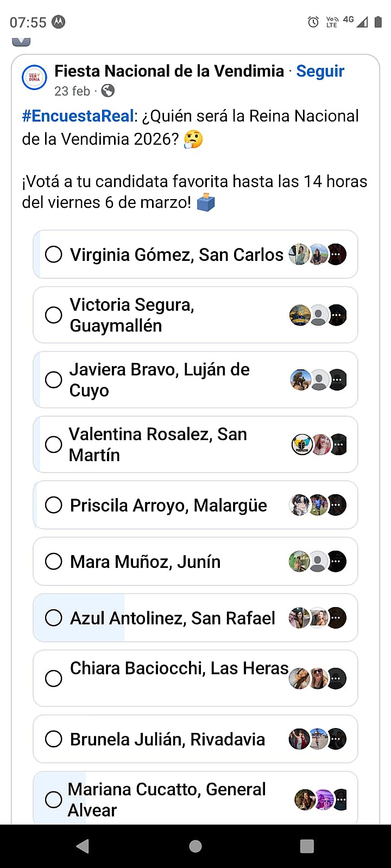View voters avatars for Virginia Gómez option
This screenshot has height=868, width=391.
point(318,254)
